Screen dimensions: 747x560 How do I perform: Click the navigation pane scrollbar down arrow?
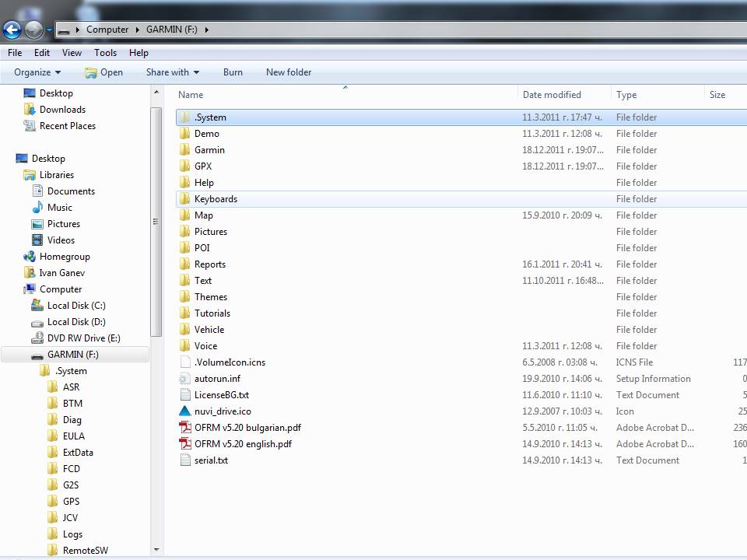pyautogui.click(x=156, y=550)
